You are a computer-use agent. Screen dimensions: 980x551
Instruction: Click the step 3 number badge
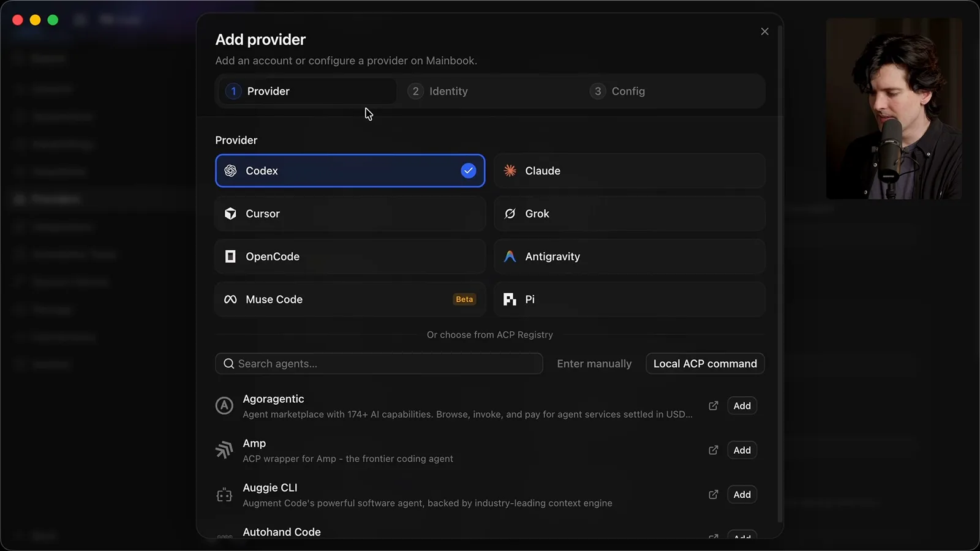click(598, 91)
